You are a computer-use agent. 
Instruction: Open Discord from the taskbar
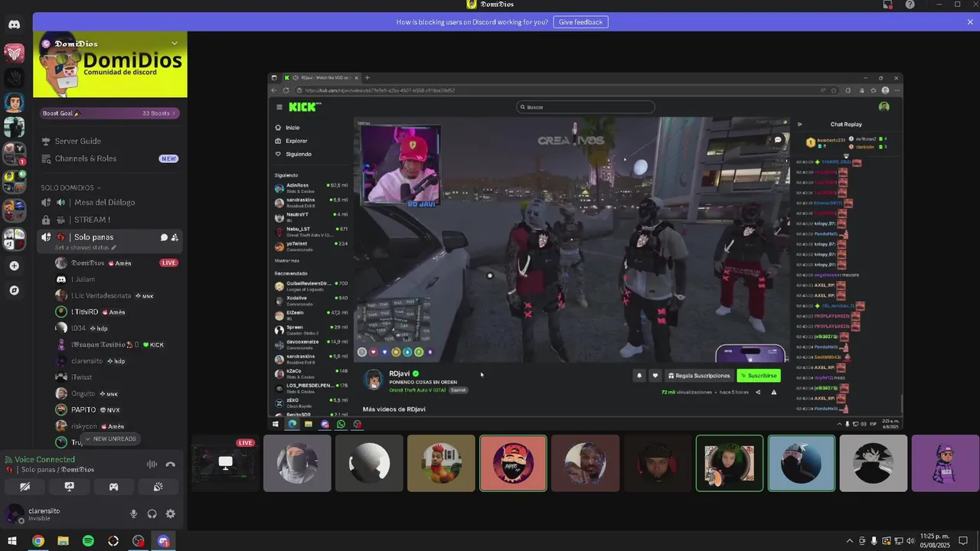[x=163, y=541]
